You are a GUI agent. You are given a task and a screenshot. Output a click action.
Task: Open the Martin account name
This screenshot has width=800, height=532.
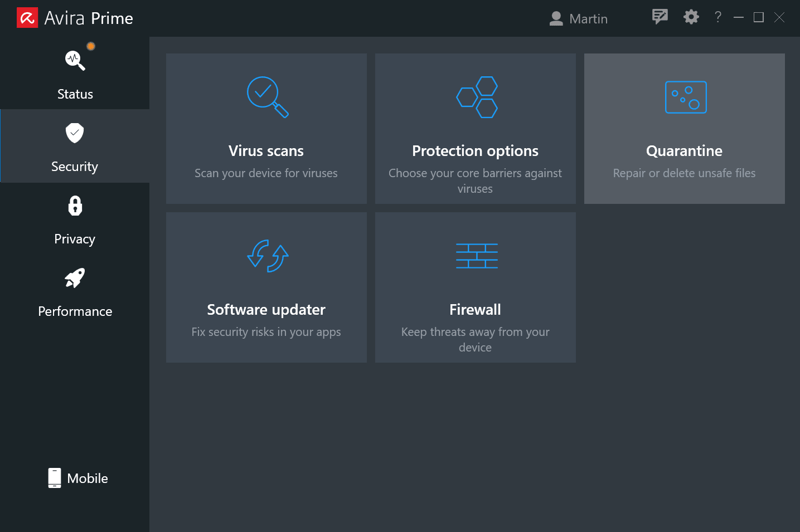588,19
